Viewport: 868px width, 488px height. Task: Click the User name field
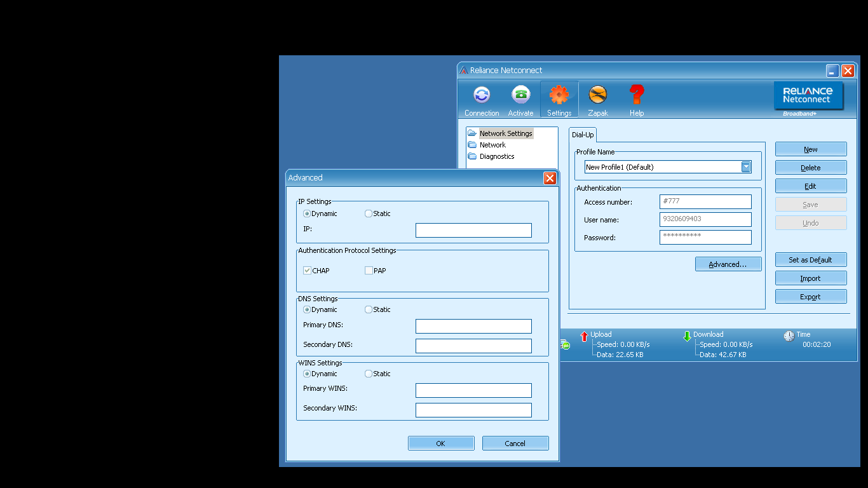pyautogui.click(x=705, y=220)
